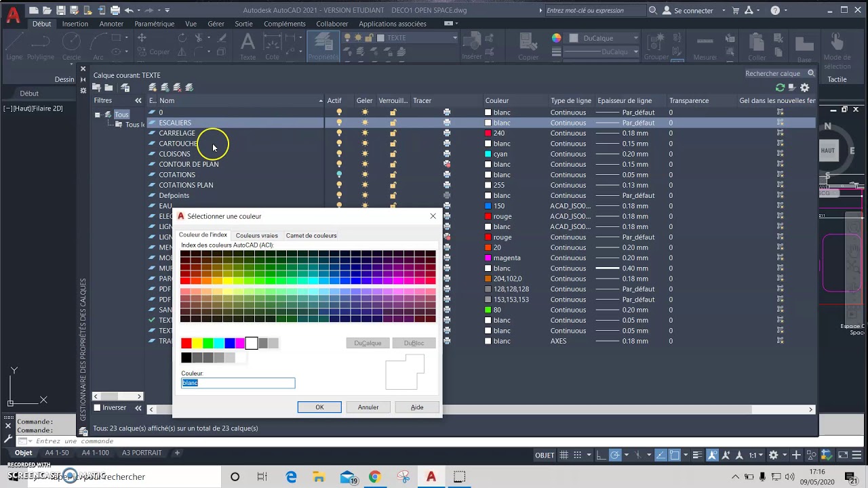
Task: Click the green refresh layers icon
Action: [x=780, y=87]
